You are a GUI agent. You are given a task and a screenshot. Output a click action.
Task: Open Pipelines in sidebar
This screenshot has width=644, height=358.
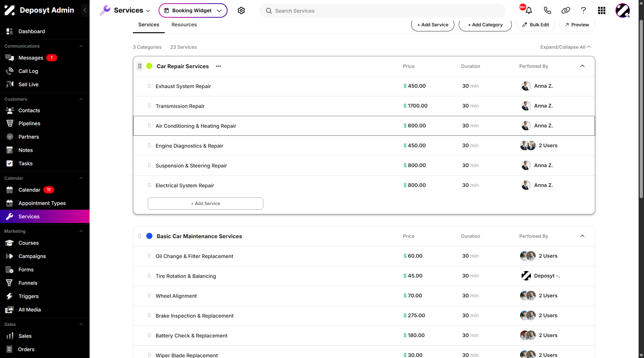(x=29, y=123)
